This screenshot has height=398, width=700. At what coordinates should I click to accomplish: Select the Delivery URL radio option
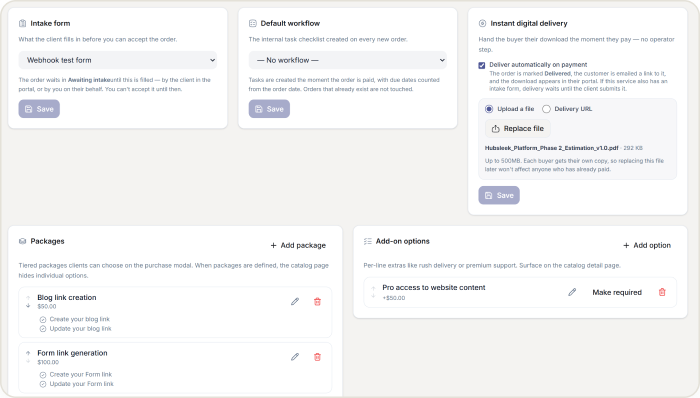(x=546, y=109)
